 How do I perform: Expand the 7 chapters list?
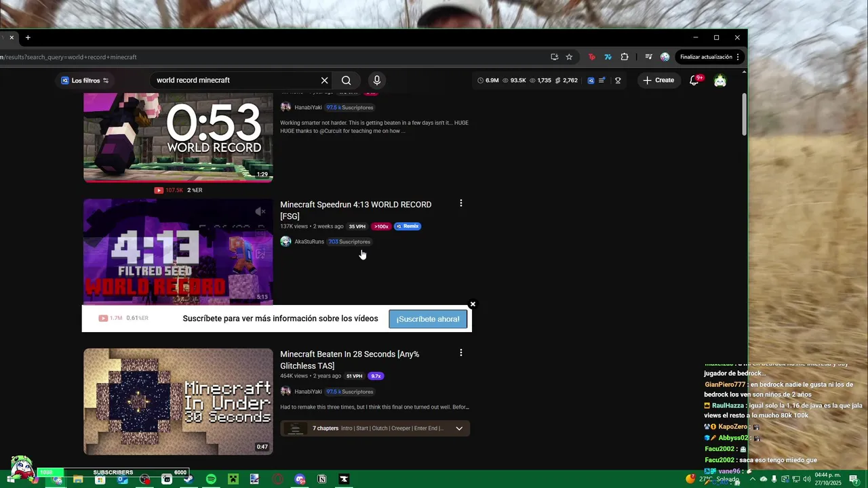tap(459, 428)
